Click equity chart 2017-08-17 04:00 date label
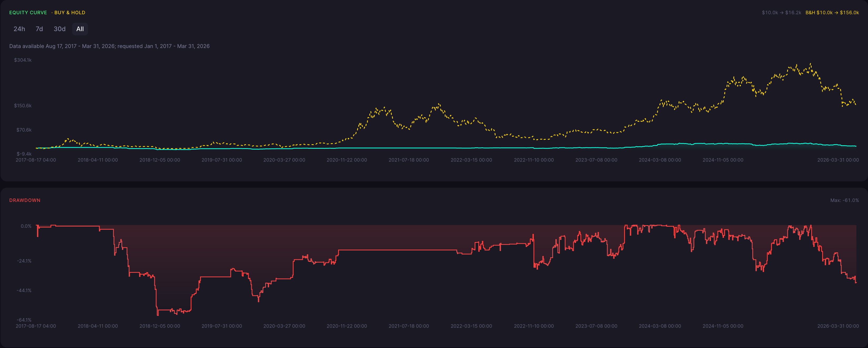 tap(36, 160)
